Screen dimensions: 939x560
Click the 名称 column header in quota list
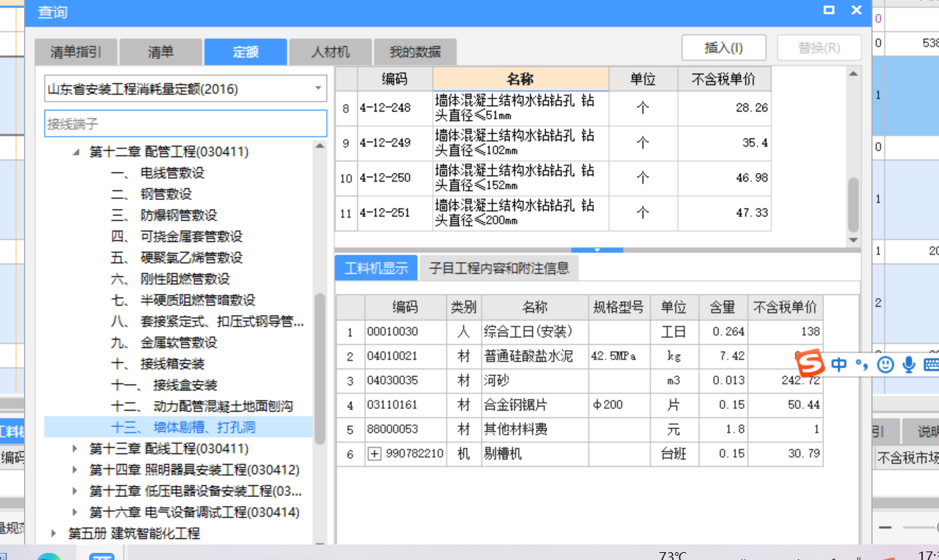click(x=520, y=79)
